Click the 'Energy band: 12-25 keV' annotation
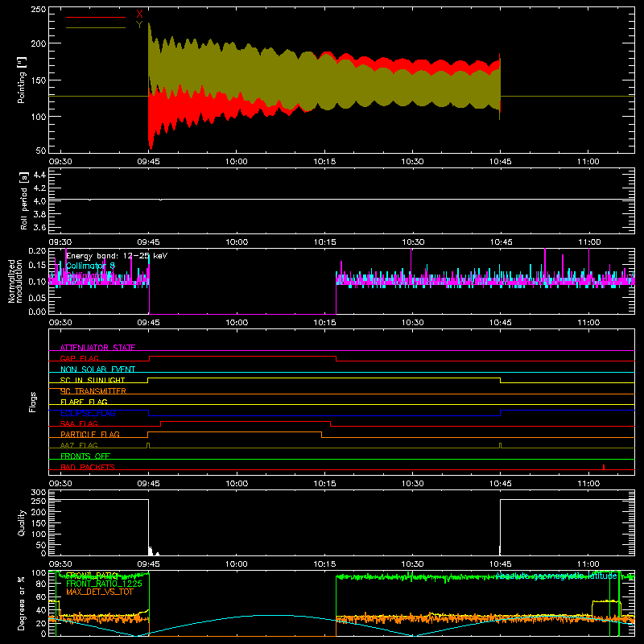 pyautogui.click(x=117, y=256)
